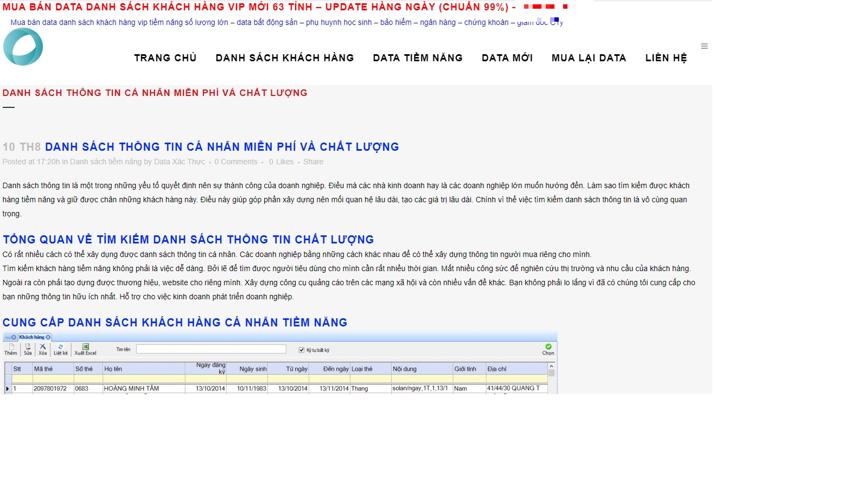The width and height of the screenshot is (868, 488).
Task: Open the LIÊN HỆ contact menu item
Action: click(666, 58)
